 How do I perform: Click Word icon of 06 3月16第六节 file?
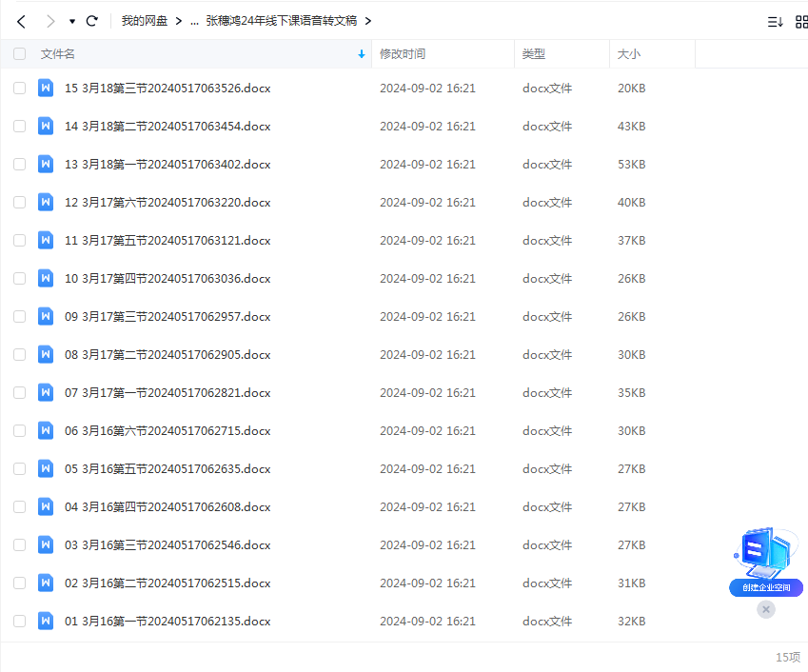[46, 431]
